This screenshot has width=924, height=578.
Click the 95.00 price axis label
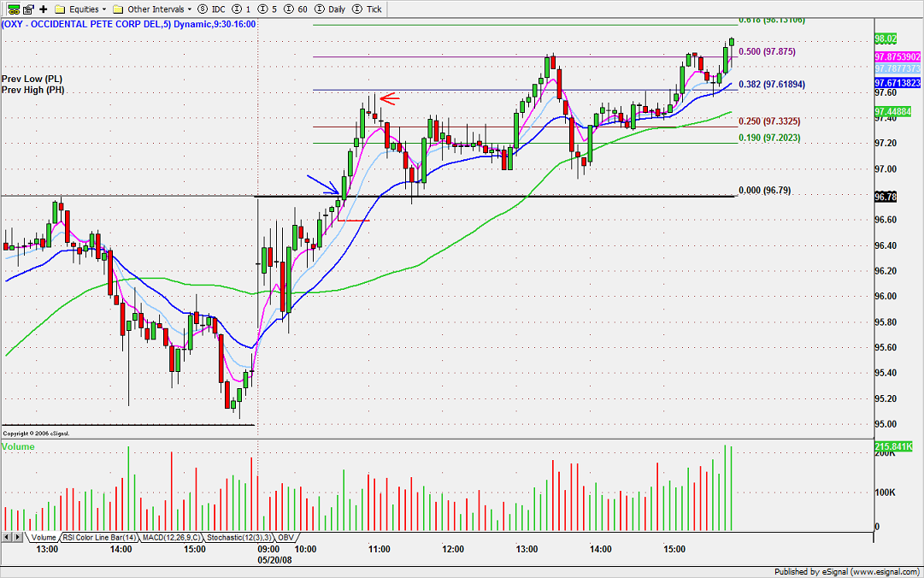[885, 424]
